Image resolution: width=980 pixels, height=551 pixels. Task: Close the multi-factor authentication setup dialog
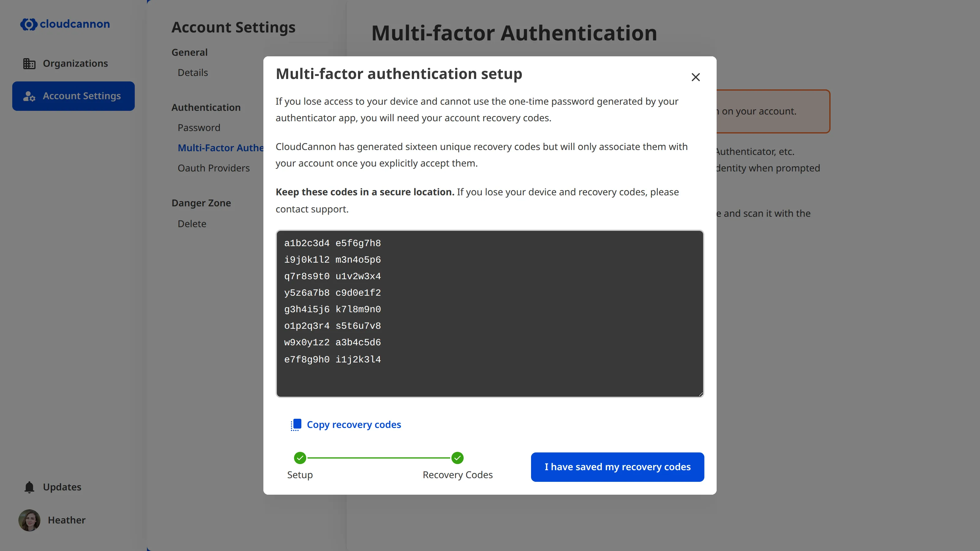coord(695,77)
